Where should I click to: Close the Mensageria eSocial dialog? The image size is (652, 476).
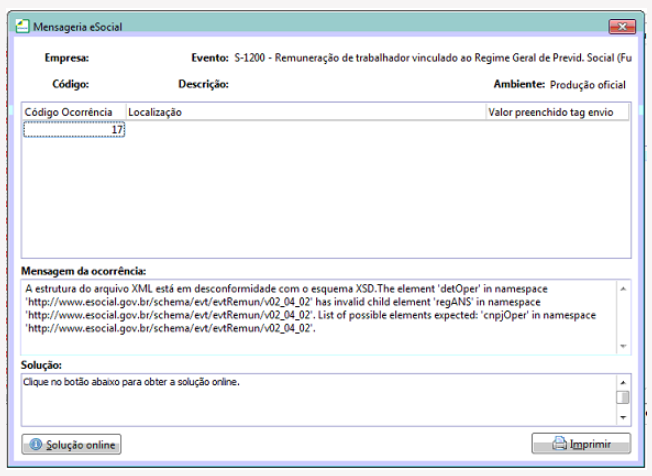(622, 27)
